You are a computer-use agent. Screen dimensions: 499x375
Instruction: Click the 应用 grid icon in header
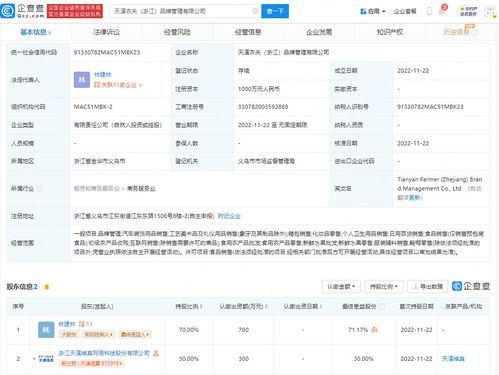pyautogui.click(x=363, y=11)
